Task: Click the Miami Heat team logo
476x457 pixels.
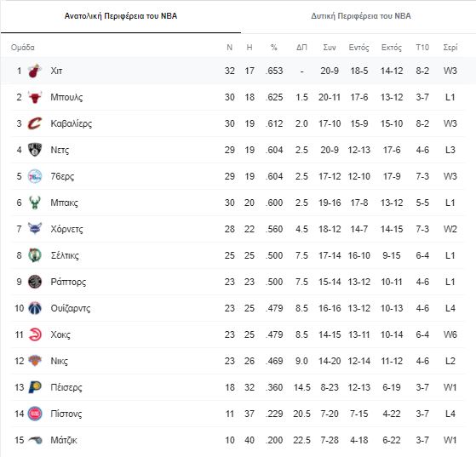Action: click(x=35, y=71)
